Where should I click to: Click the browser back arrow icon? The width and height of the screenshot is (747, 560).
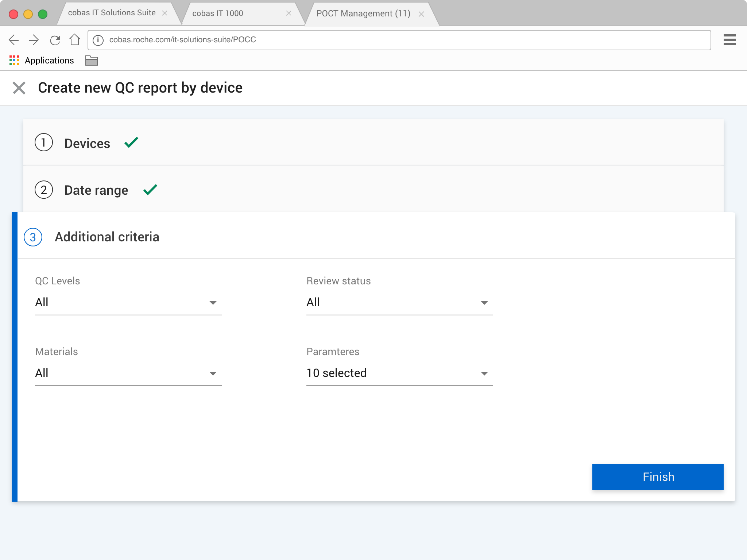click(x=14, y=40)
